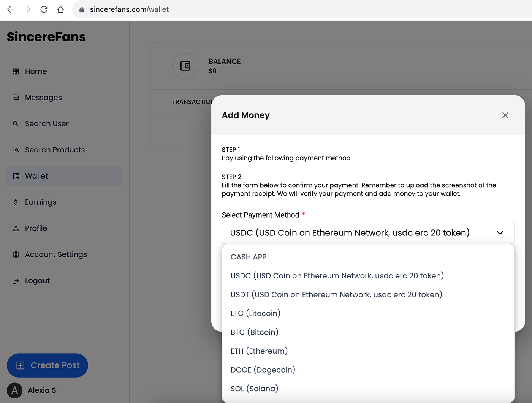Switch to the Wallet section in sidebar
Viewport: 532px width, 403px height.
tap(36, 176)
